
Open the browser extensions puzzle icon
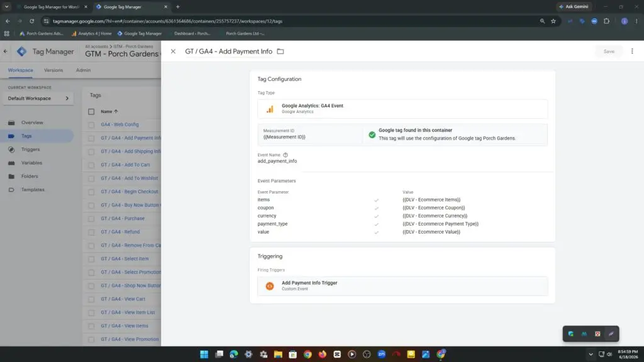pyautogui.click(x=607, y=21)
